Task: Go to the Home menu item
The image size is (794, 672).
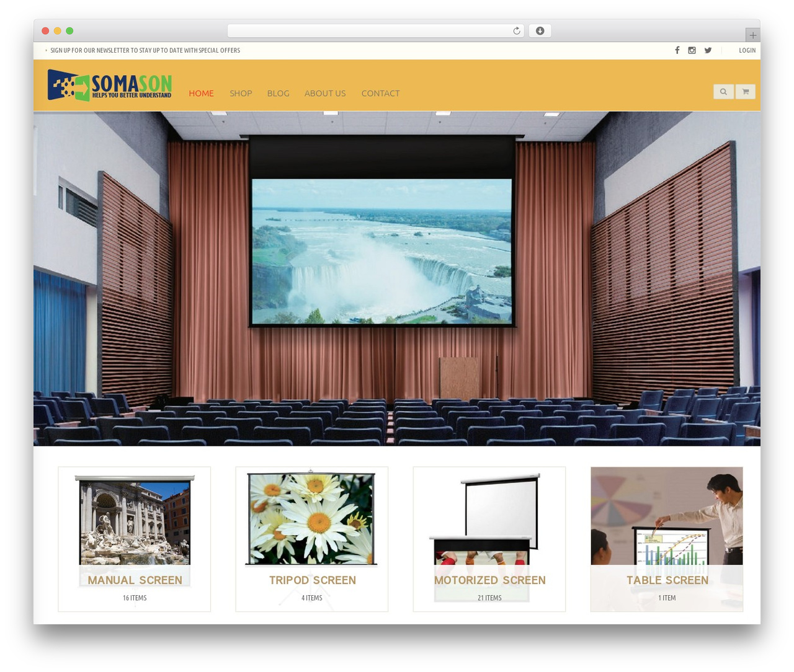Action: click(x=201, y=93)
